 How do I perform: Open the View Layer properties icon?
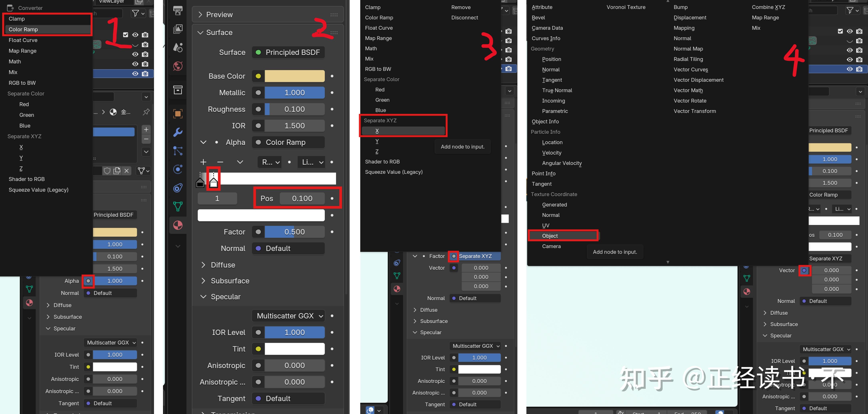click(x=178, y=29)
